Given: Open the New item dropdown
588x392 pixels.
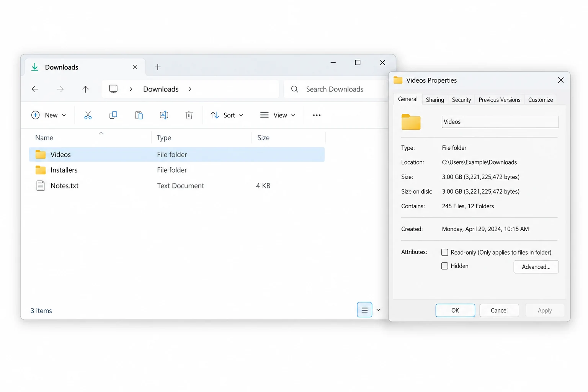Looking at the screenshot, I should 49,115.
